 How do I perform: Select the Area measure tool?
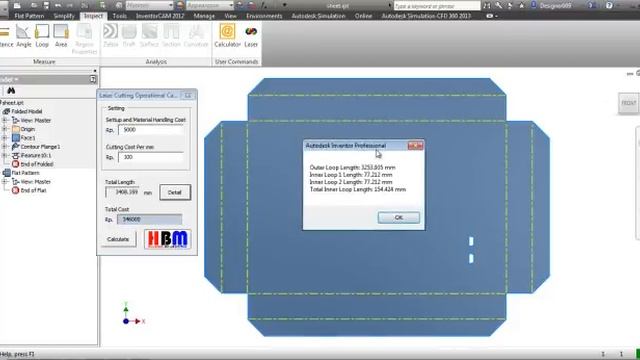61,36
